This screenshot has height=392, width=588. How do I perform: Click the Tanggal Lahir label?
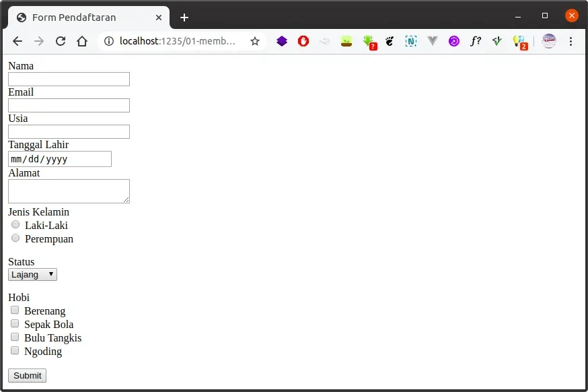(38, 145)
